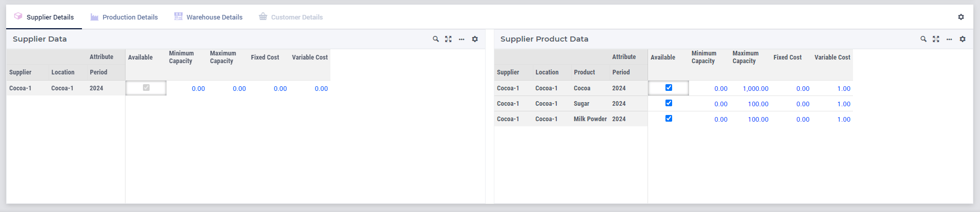Open more options in Supplier Product Data

tap(949, 39)
